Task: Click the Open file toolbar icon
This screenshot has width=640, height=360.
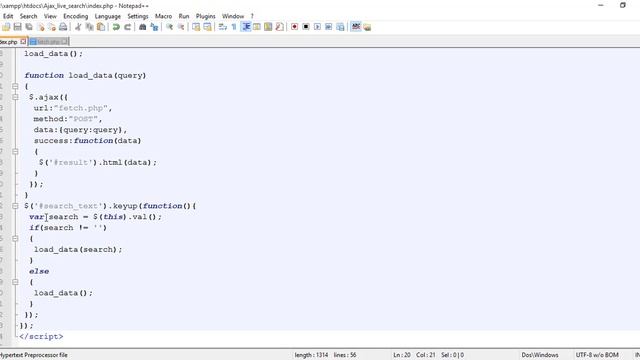Action: point(6,27)
